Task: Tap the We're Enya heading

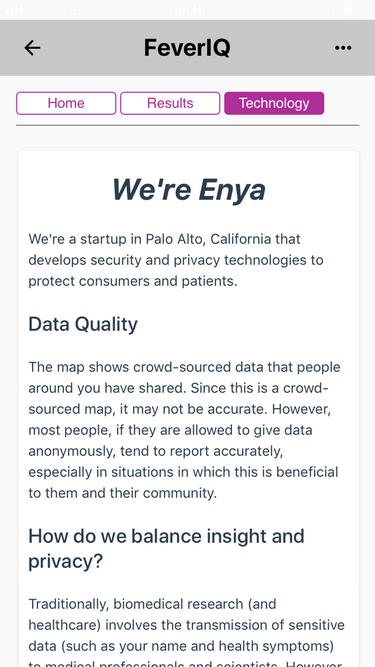Action: (x=188, y=189)
